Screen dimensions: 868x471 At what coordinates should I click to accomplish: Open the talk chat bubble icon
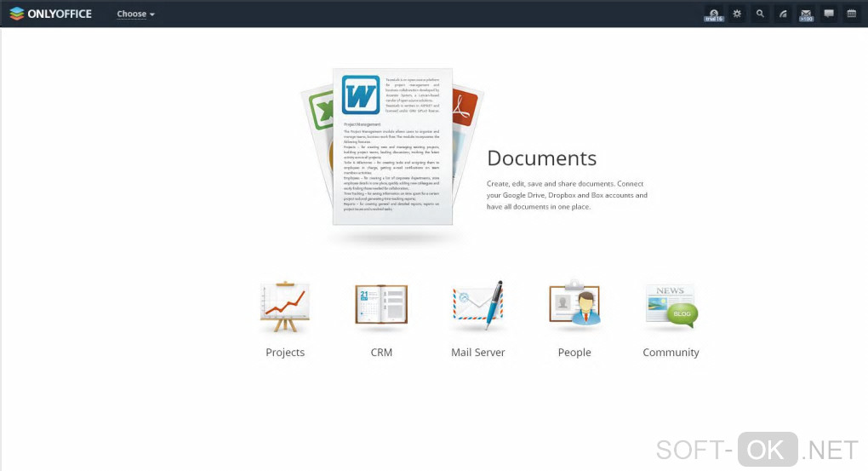coord(829,14)
